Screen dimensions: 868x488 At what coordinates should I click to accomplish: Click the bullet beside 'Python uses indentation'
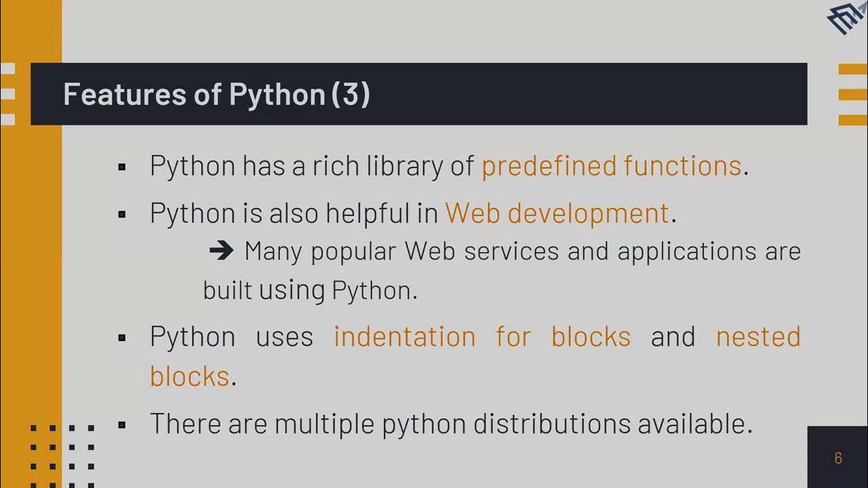(x=122, y=338)
